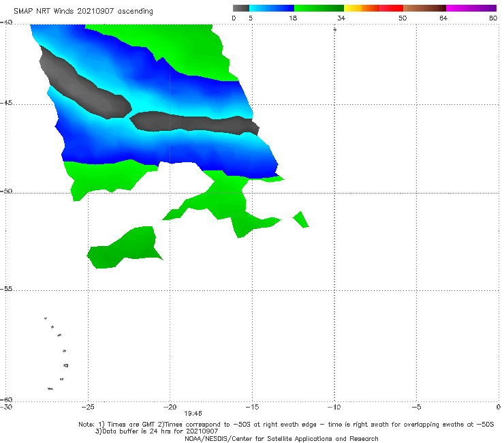Click the detached green wind patch near latitude -53
Image resolution: width=504 pixels, height=443 pixels.
click(125, 247)
